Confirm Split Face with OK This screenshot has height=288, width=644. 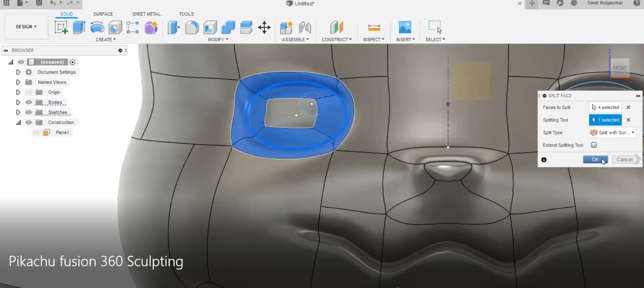coord(595,160)
